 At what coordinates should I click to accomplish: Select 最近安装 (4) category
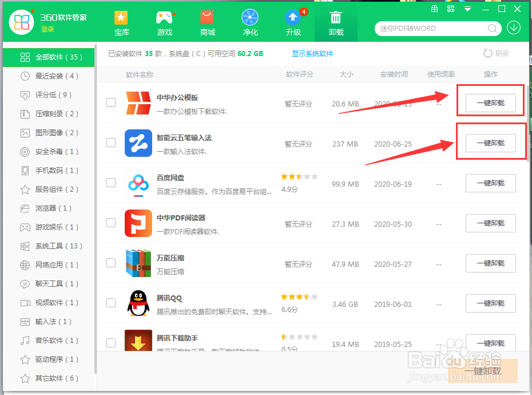49,76
